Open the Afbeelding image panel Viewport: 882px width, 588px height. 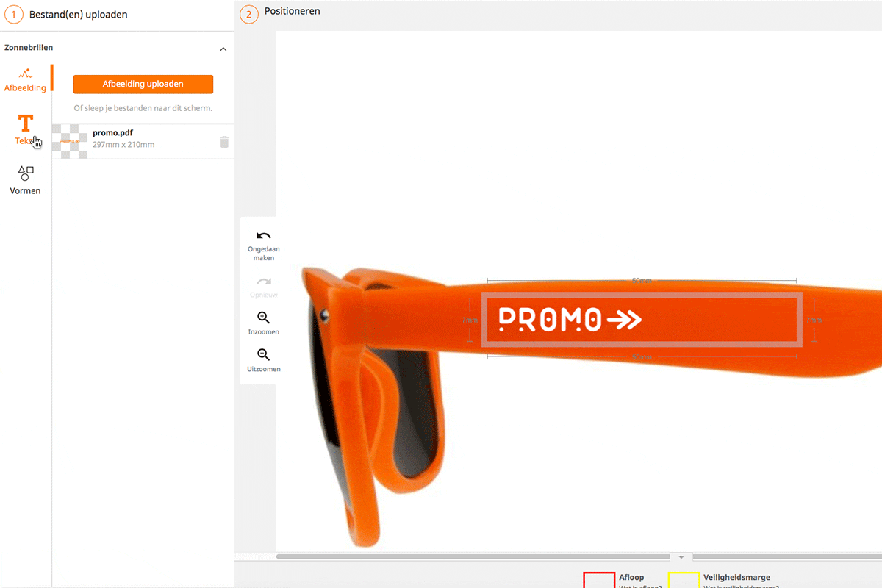point(25,79)
